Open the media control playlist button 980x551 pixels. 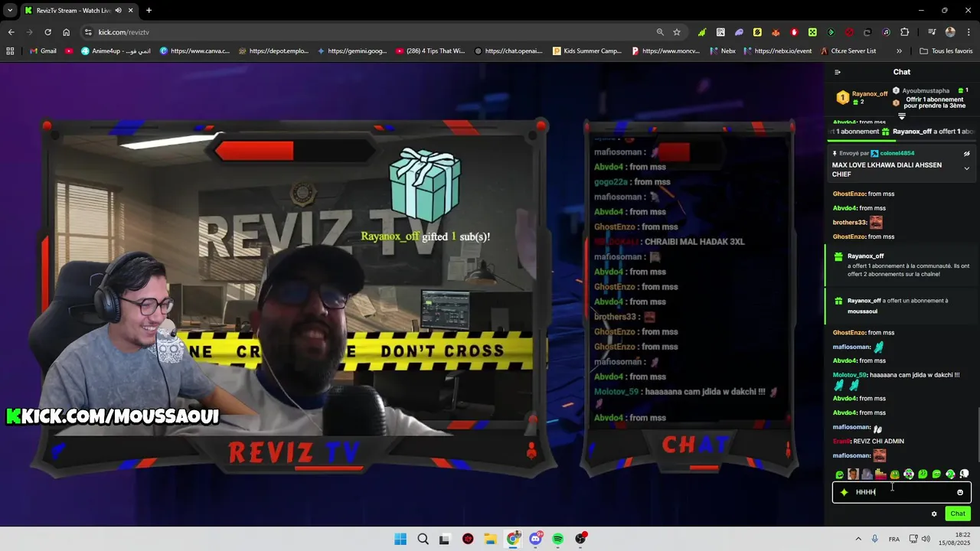932,32
